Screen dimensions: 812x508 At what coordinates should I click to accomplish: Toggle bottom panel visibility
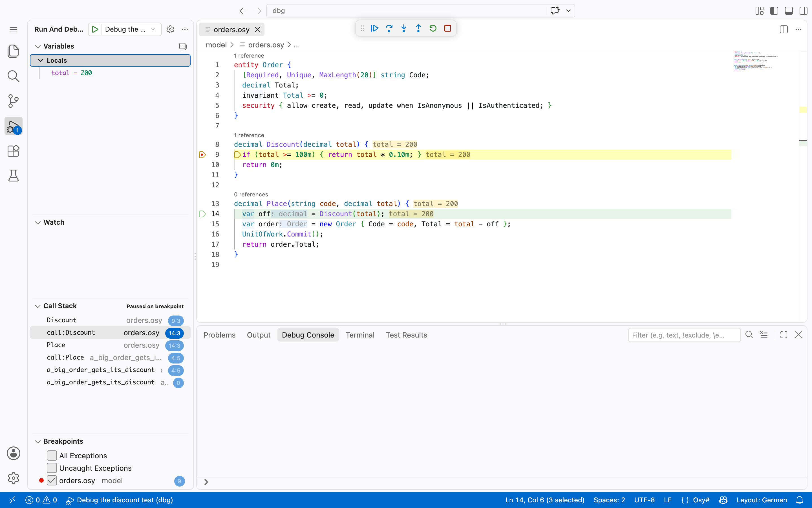(789, 11)
